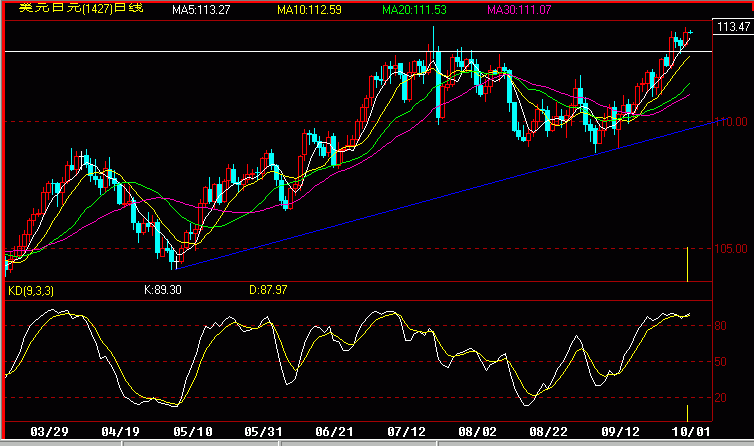The height and width of the screenshot is (446, 754).
Task: Click the 06/21 date label
Action: (x=334, y=431)
